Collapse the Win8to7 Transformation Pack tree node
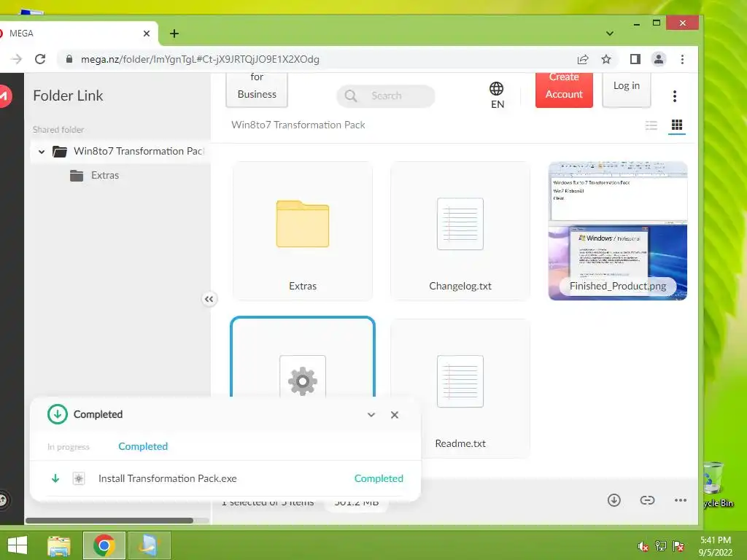Screen dimensions: 747x560 pos(42,152)
